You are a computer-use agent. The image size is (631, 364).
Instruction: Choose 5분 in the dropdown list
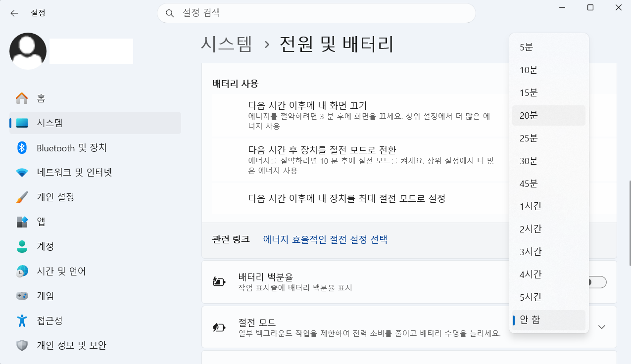coord(549,47)
